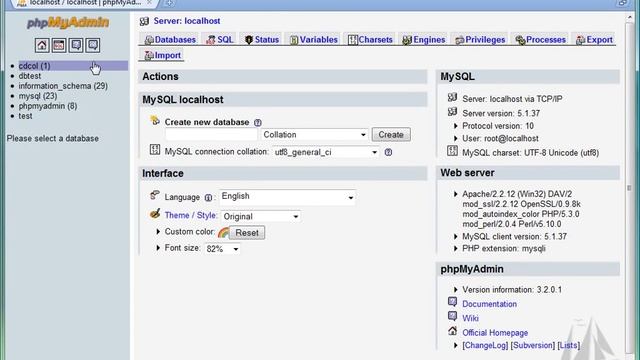Click the server icon next to Server: localhost
640x360 pixels.
pyautogui.click(x=144, y=21)
